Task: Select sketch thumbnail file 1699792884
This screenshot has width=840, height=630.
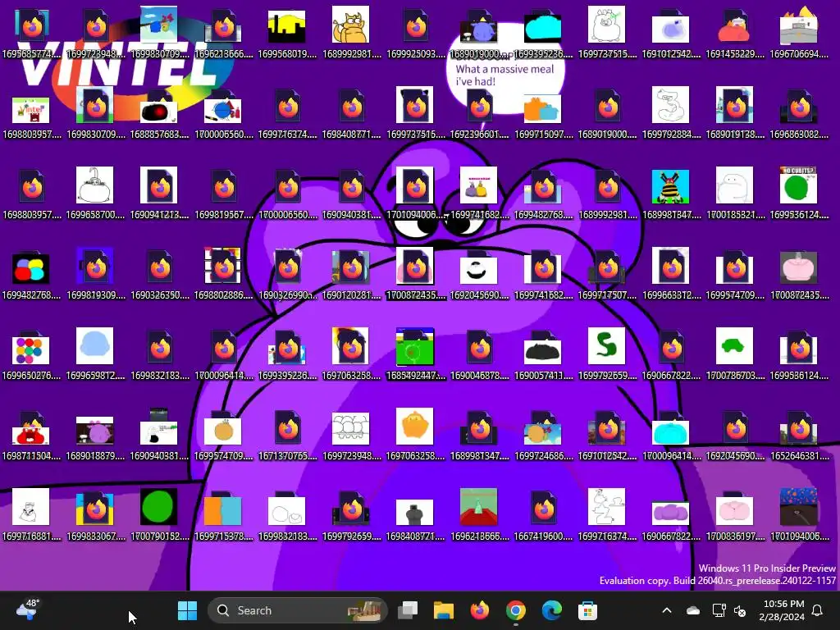Action: tap(671, 112)
